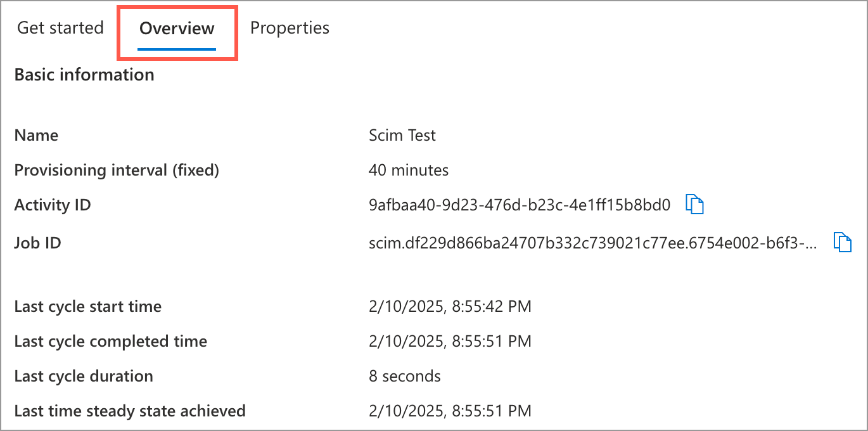Viewport: 868px width, 431px height.
Task: Switch to the Get started tab
Action: pyautogui.click(x=60, y=28)
